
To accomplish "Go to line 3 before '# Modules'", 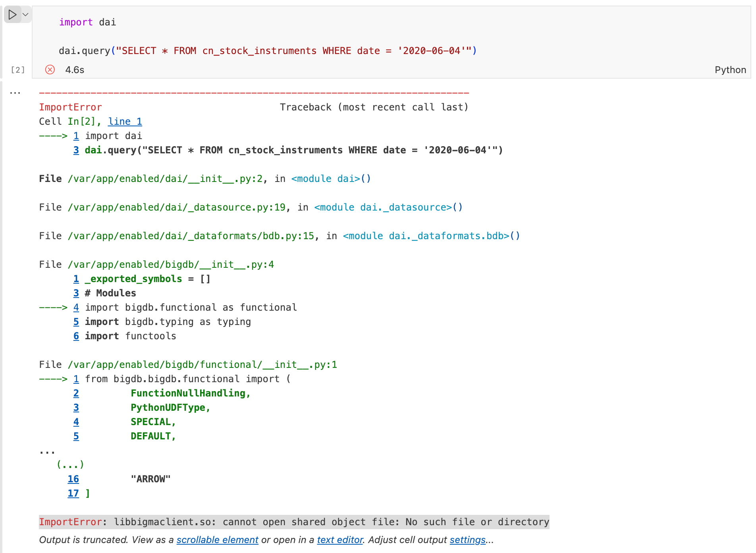I will [x=76, y=293].
